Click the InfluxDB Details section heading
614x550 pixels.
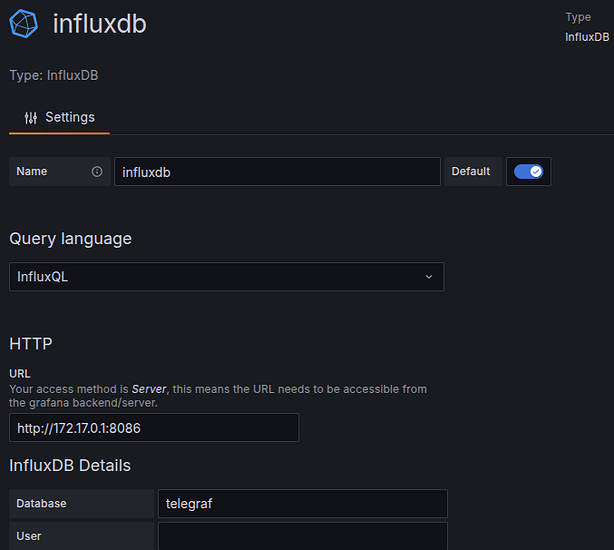[70, 465]
